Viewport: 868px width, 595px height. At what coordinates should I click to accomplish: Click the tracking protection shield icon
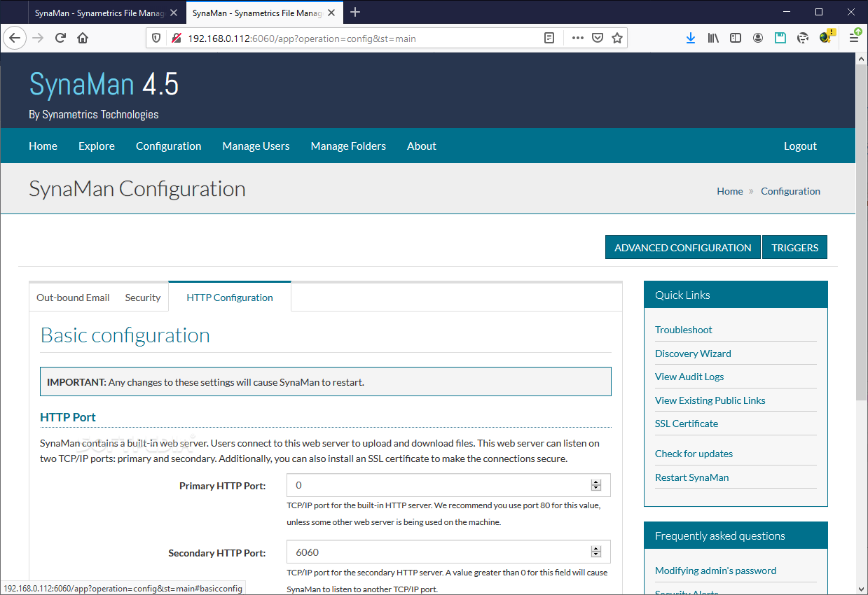tap(156, 38)
